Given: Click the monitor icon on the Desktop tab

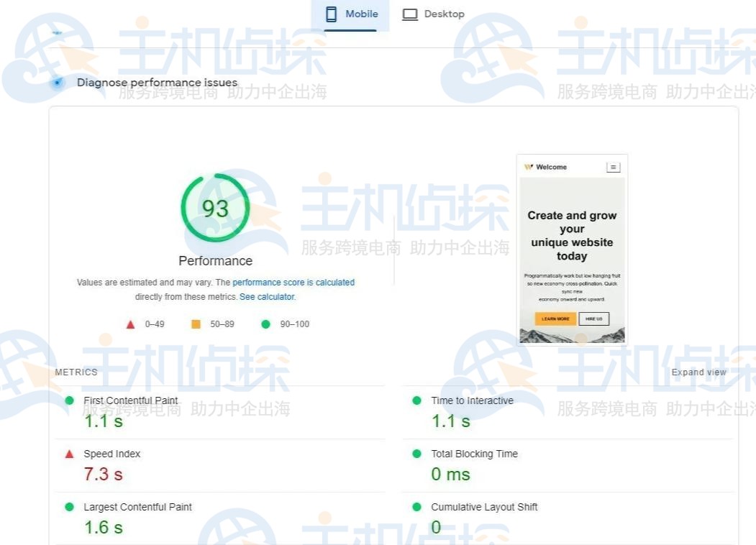Looking at the screenshot, I should click(410, 13).
